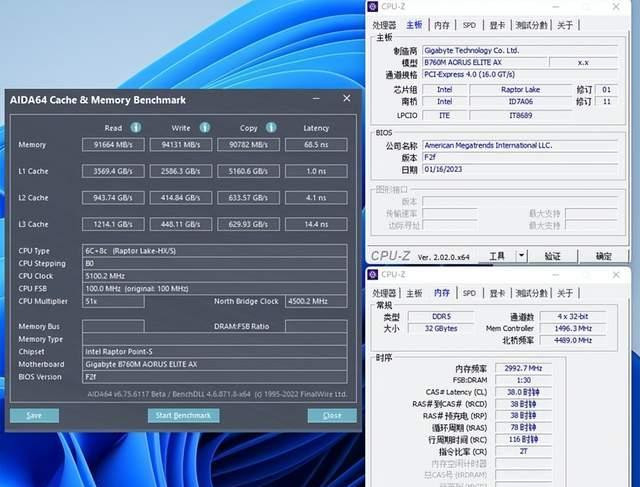640x487 pixels.
Task: Open SPD tab in CPU-Z mainboard window
Action: pos(469,25)
